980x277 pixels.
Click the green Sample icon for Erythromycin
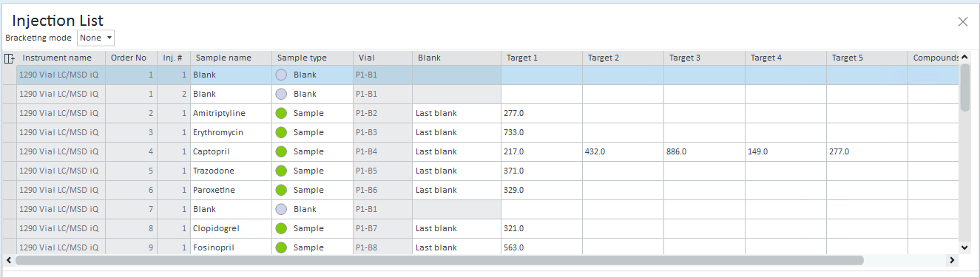pos(281,132)
